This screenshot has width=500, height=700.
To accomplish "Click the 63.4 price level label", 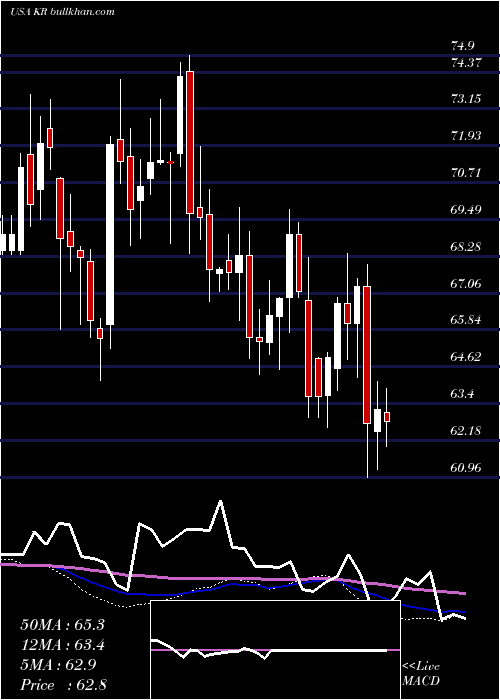I will tap(462, 394).
